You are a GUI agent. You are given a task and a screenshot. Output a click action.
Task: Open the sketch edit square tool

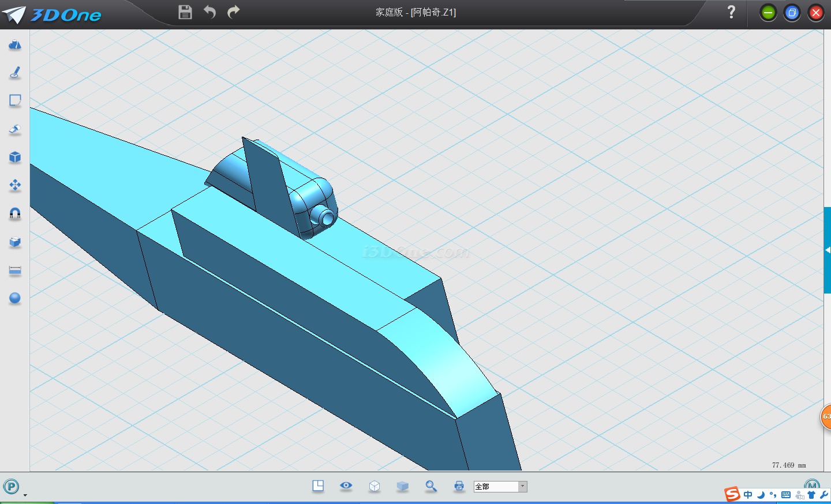15,101
